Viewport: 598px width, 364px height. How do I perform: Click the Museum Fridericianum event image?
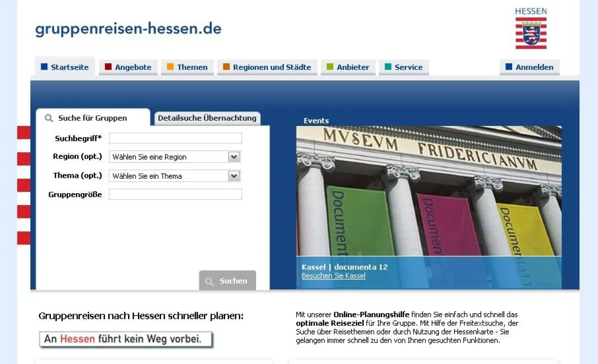[x=429, y=194]
